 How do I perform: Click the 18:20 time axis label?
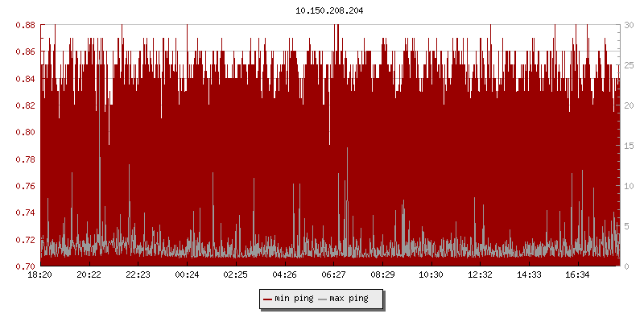pos(40,275)
